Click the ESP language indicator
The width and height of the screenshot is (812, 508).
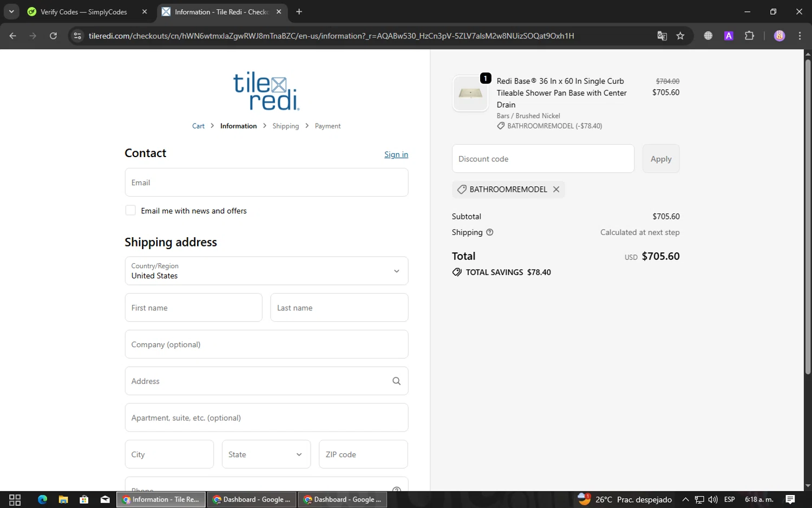pos(729,499)
